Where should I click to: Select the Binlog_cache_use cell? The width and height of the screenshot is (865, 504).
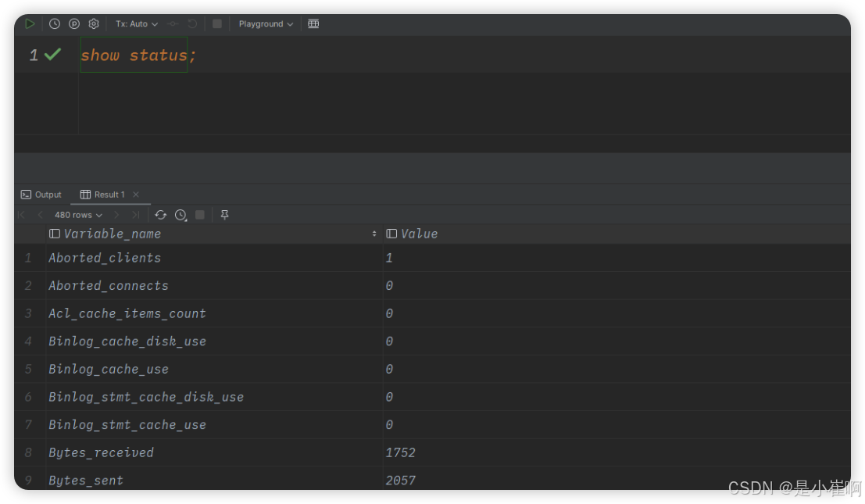(x=214, y=370)
